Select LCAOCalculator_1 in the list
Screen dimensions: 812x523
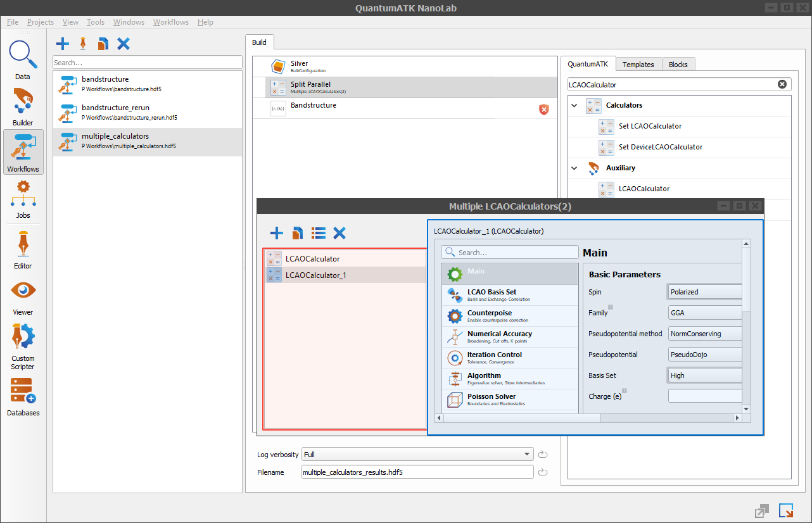345,275
